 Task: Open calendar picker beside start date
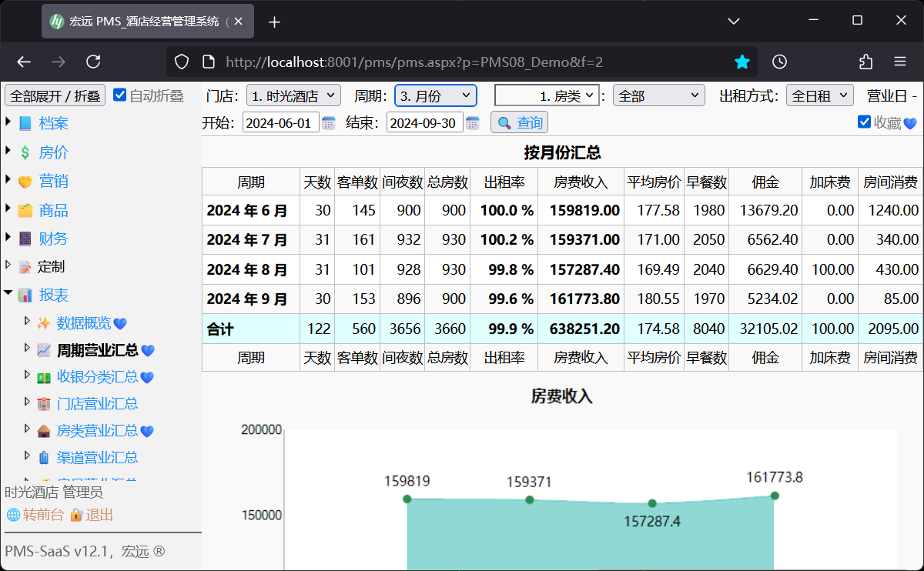(x=329, y=123)
